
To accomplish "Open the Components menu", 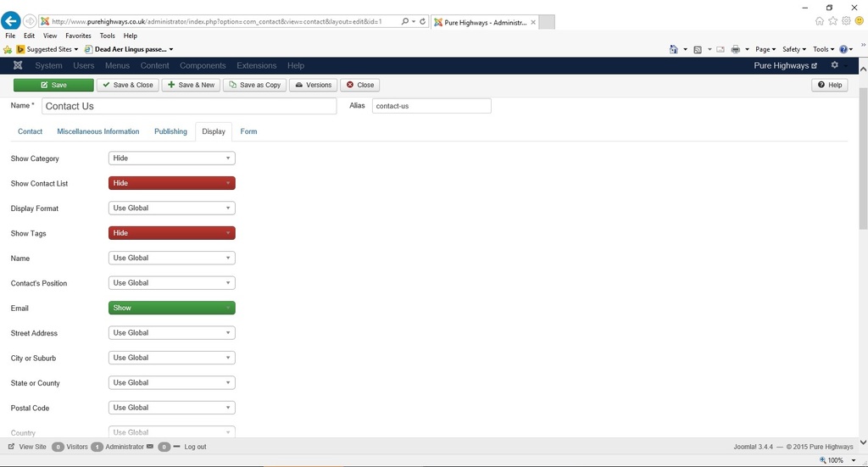I will tap(203, 65).
